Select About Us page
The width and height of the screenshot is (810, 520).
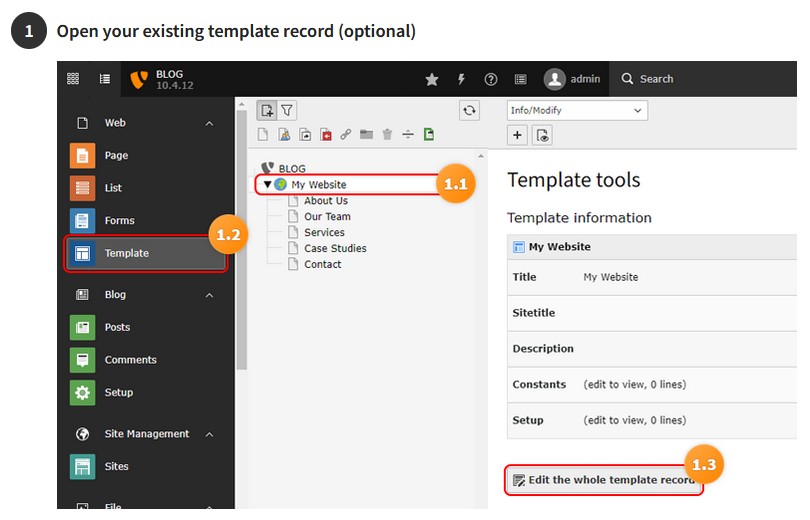coord(325,200)
